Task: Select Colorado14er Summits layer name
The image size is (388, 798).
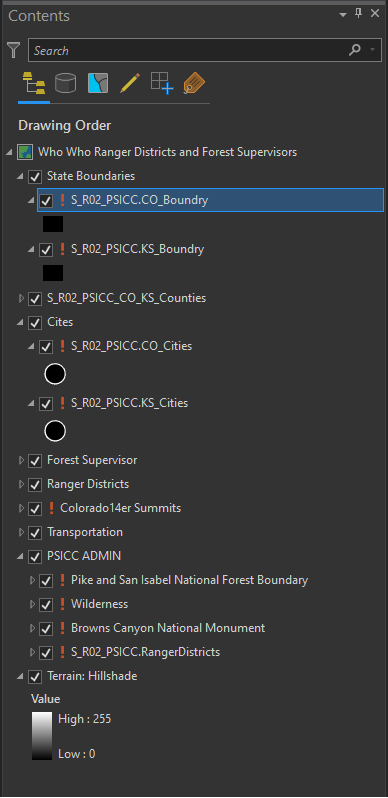Action: (121, 508)
